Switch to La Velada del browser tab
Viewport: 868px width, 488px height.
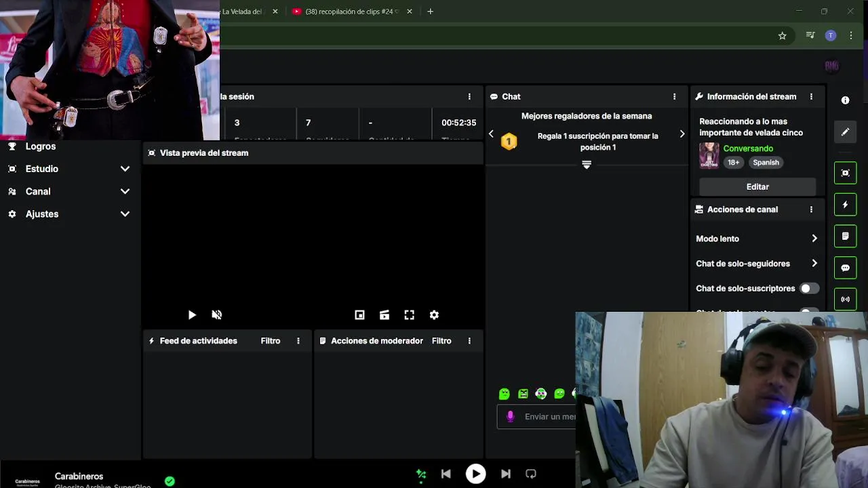tap(242, 12)
